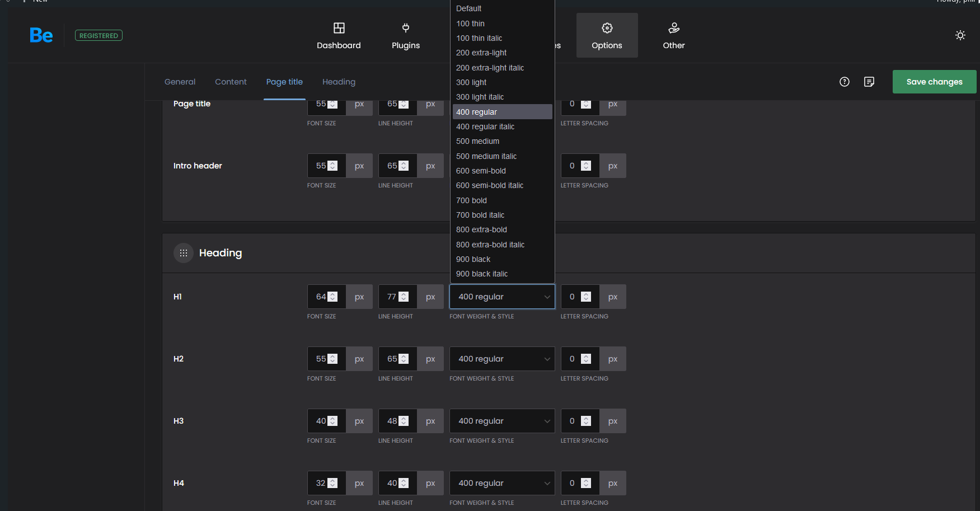Choose 100 thin font weight
This screenshot has height=511, width=980.
(503, 24)
